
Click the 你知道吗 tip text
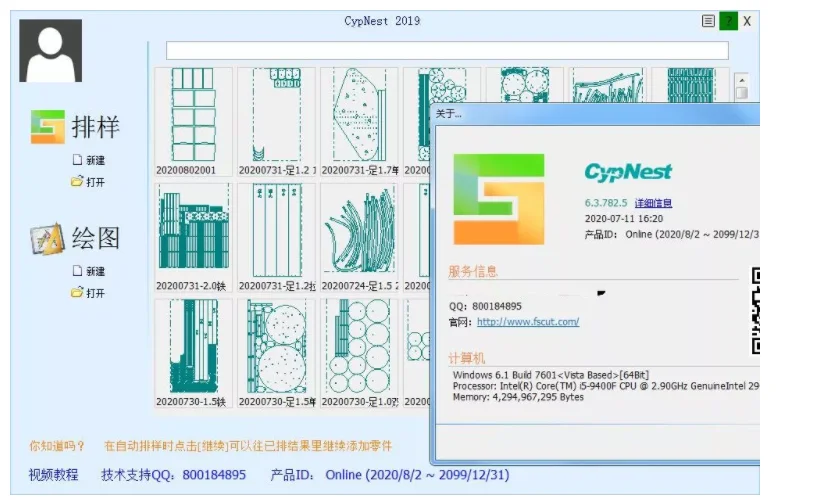click(57, 446)
